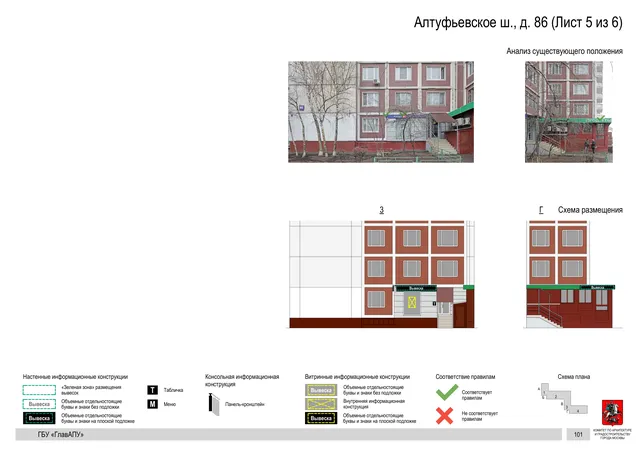Click the 'Вывеска' sign on facade Г scheme
640x453 pixels.
tap(598, 288)
